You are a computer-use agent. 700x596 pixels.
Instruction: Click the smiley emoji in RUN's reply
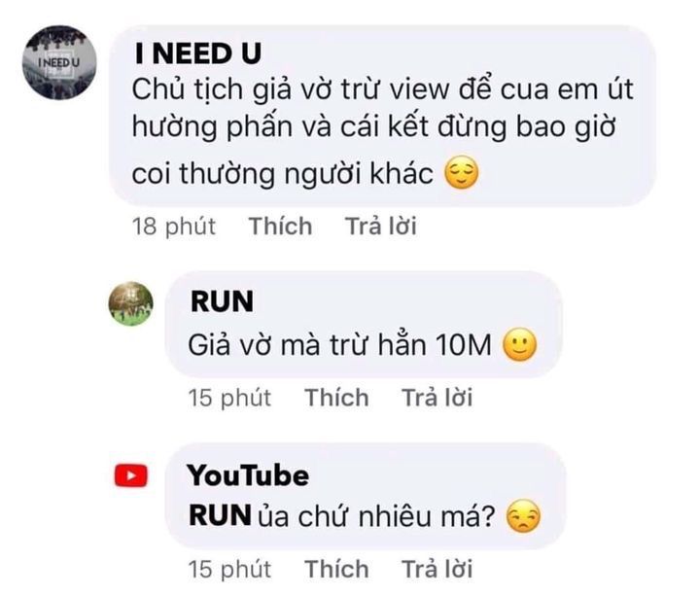[x=519, y=344]
